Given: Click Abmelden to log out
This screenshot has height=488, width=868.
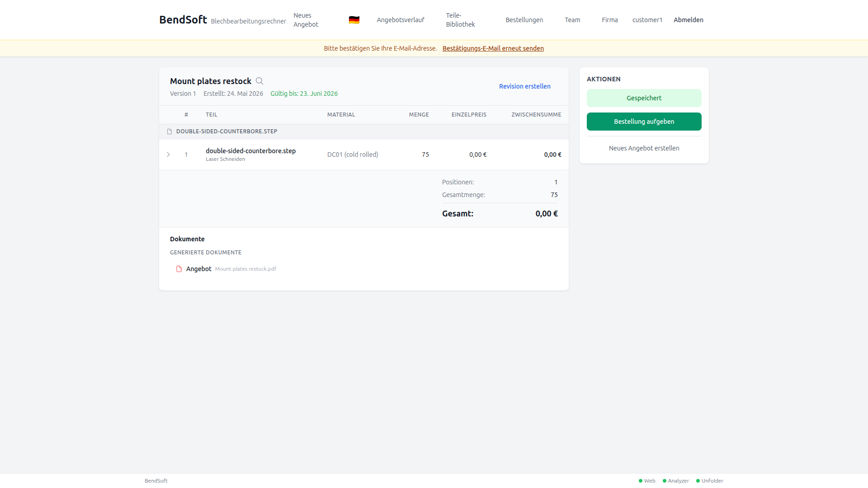Looking at the screenshot, I should [x=689, y=20].
